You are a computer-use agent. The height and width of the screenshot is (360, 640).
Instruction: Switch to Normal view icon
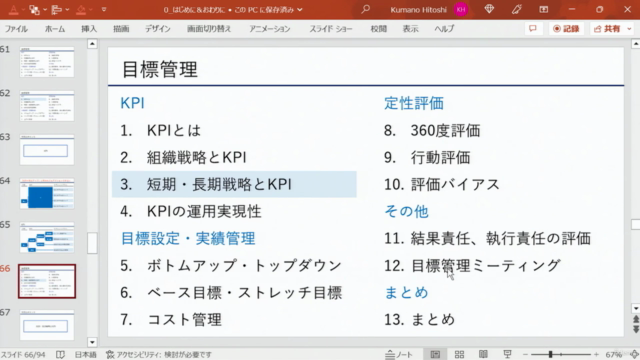point(435,354)
